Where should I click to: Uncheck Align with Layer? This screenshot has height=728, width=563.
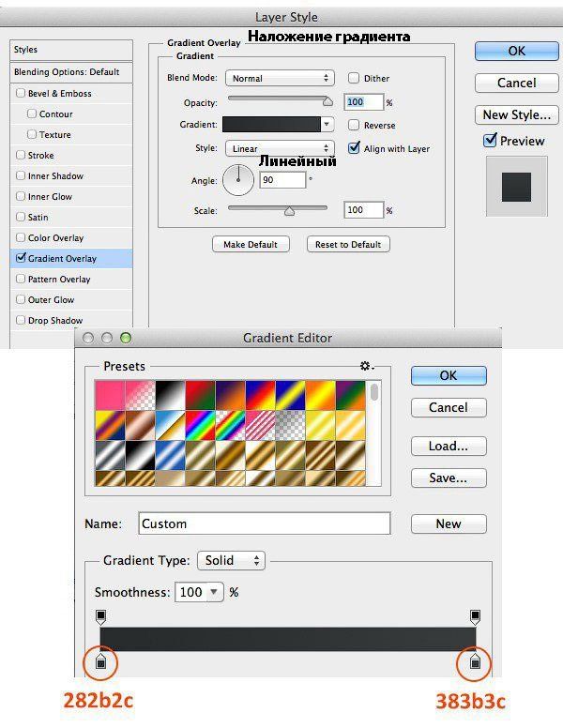pos(354,147)
